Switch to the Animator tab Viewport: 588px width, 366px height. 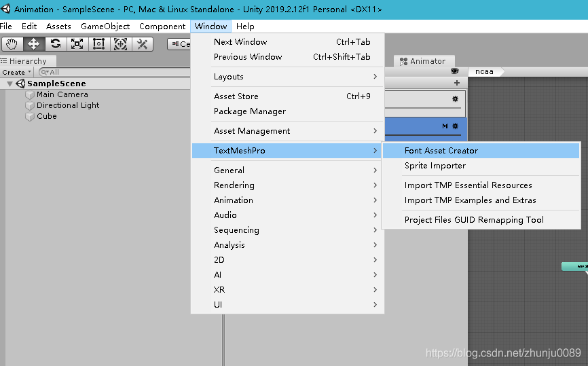[424, 61]
